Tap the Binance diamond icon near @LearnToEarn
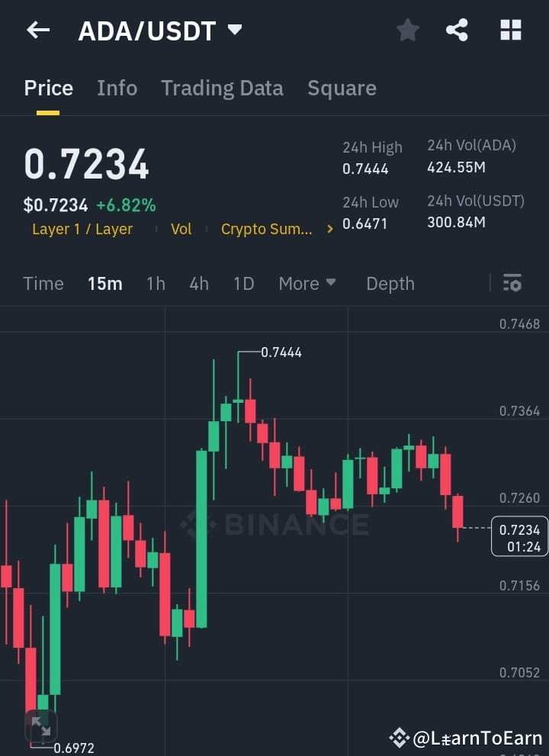Image resolution: width=549 pixels, height=756 pixels. pos(400,737)
